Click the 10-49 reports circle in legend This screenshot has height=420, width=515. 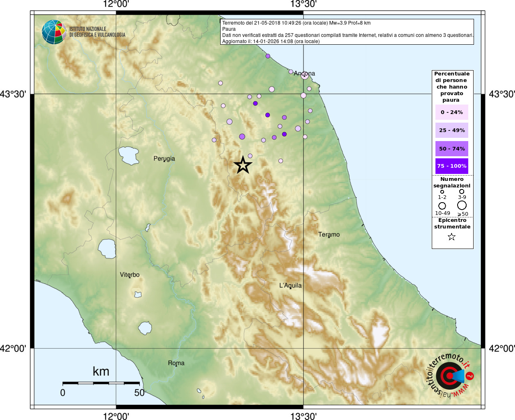pos(442,205)
